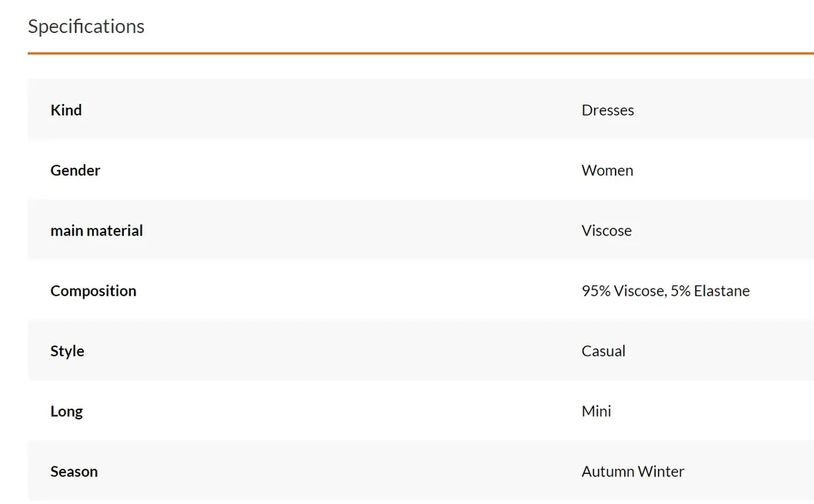The height and width of the screenshot is (504, 814).
Task: Click the empty middle of the Season row
Action: click(x=332, y=471)
